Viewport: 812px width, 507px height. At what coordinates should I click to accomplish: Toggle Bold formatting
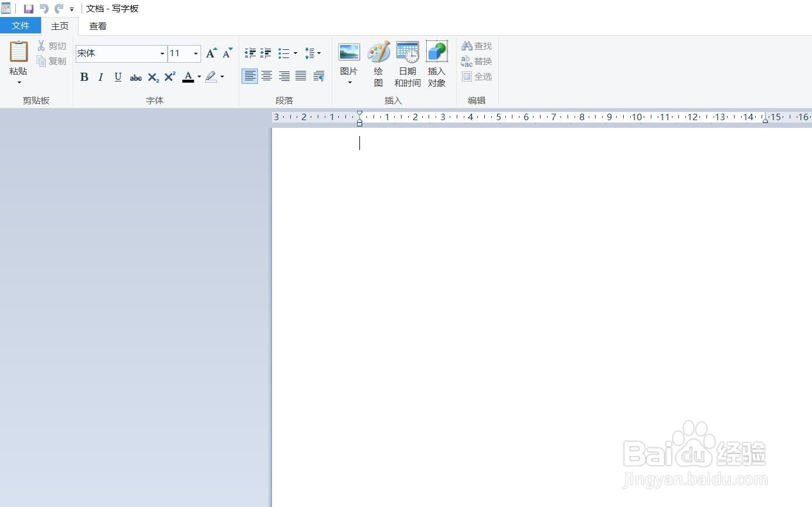84,77
